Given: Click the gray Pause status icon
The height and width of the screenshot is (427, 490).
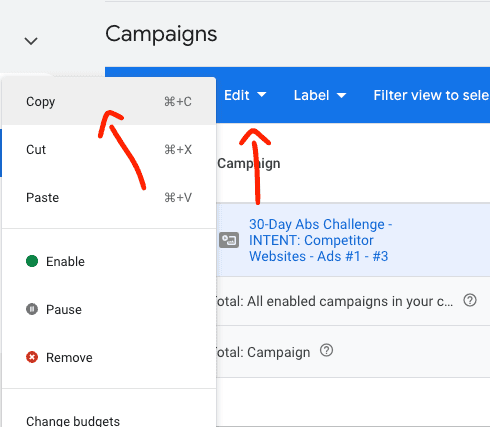Looking at the screenshot, I should pos(32,309).
